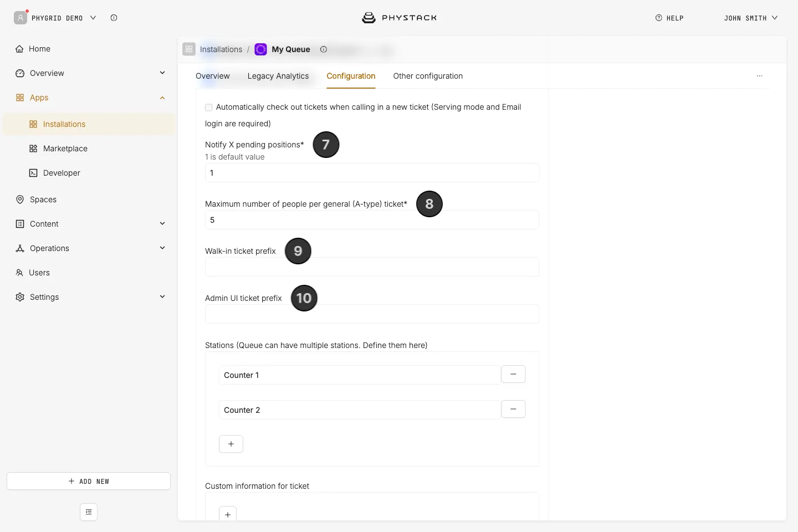Image resolution: width=798 pixels, height=532 pixels.
Task: Click the Developer terminal icon
Action: pyautogui.click(x=33, y=173)
